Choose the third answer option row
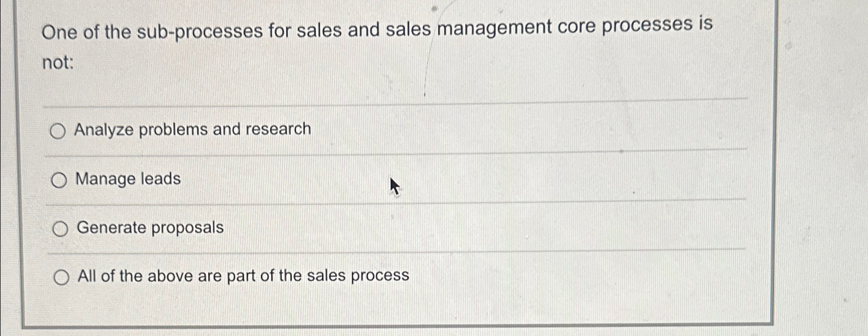 coord(260,228)
